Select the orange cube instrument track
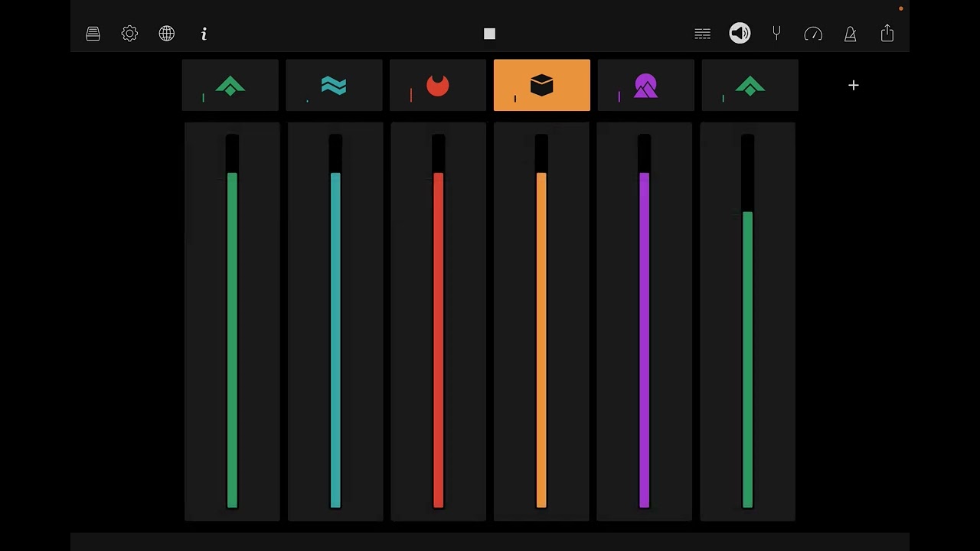This screenshot has width=980, height=551. (x=542, y=85)
